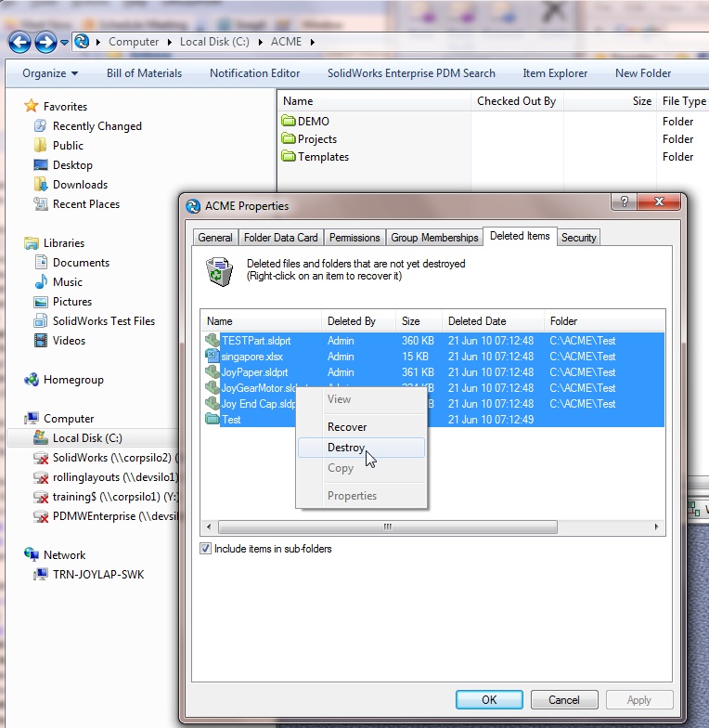This screenshot has height=728, width=709.
Task: Open Bill of Materials
Action: (144, 73)
